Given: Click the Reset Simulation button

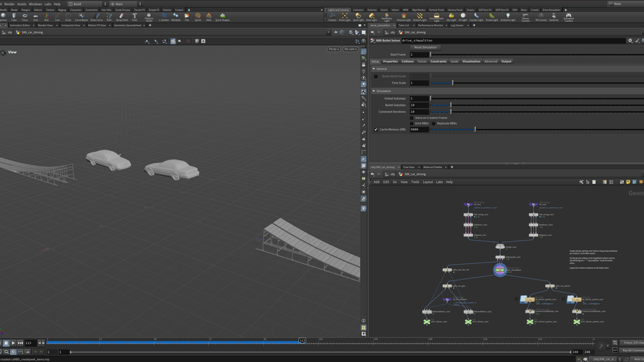Looking at the screenshot, I should [425, 47].
